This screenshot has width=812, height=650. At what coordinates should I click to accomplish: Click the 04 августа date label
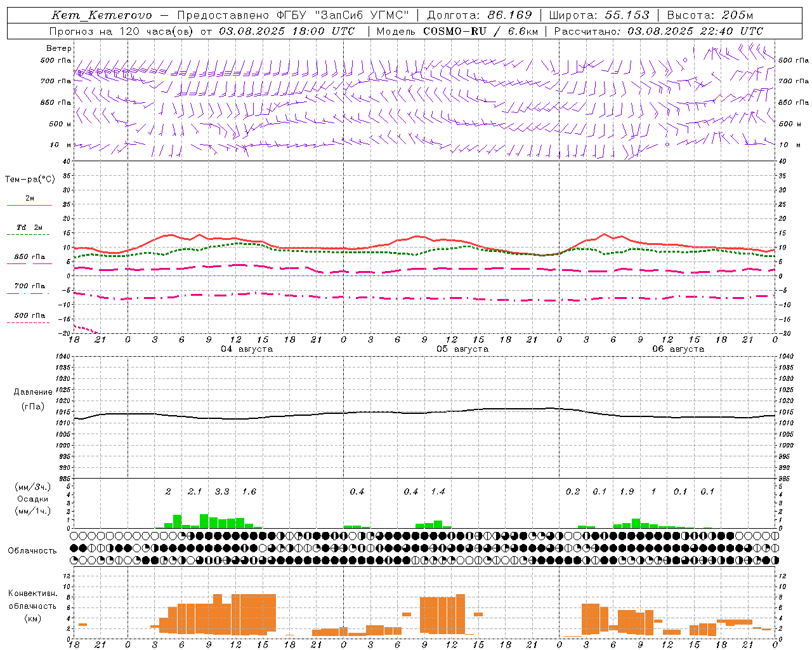[247, 349]
